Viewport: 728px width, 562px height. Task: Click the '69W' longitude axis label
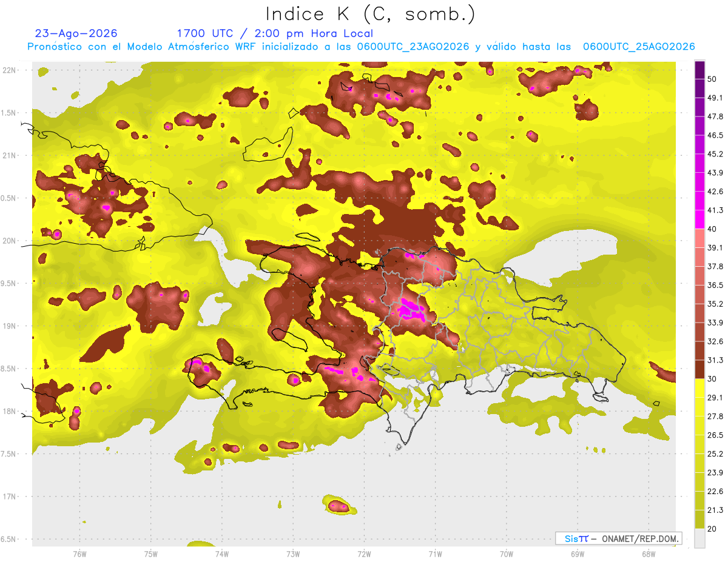[x=578, y=554]
